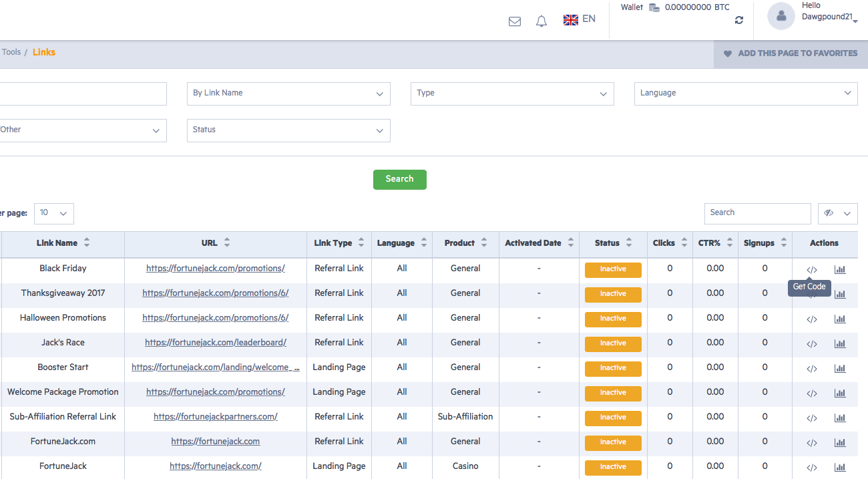This screenshot has height=479, width=868.
Task: Add this page to favorites
Action: (x=791, y=53)
